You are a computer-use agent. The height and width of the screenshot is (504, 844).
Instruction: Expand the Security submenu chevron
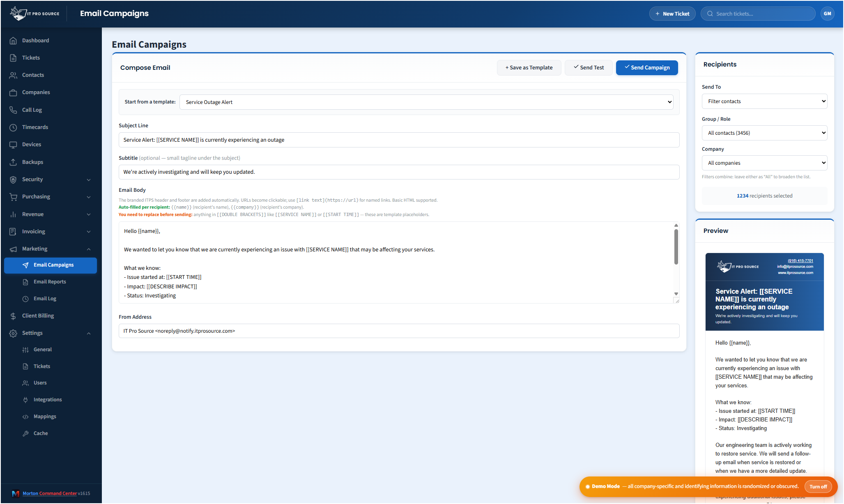[89, 180]
